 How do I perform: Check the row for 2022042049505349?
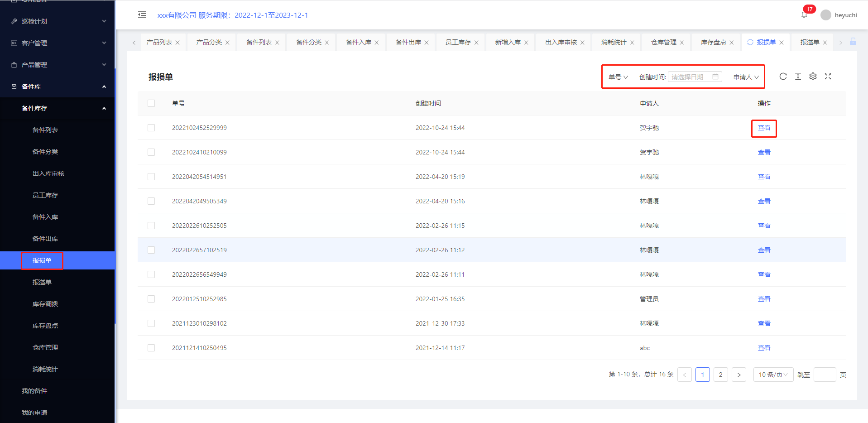[x=151, y=201]
